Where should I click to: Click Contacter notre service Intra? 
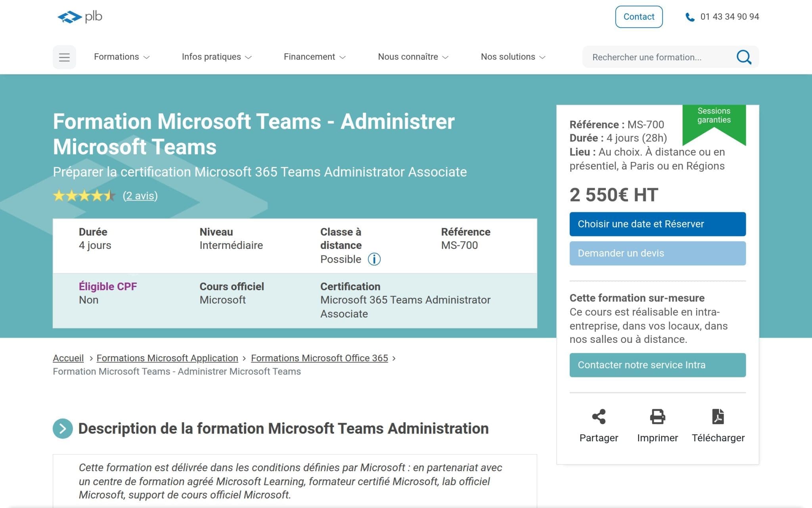click(657, 365)
